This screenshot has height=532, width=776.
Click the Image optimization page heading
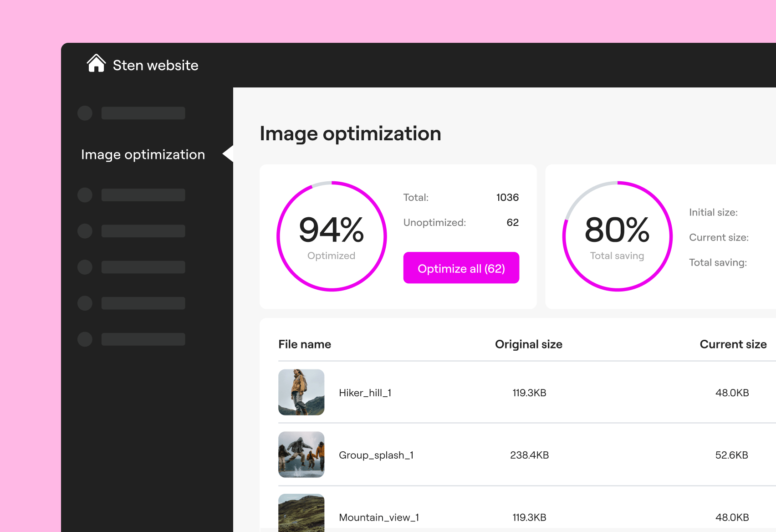[x=350, y=134]
